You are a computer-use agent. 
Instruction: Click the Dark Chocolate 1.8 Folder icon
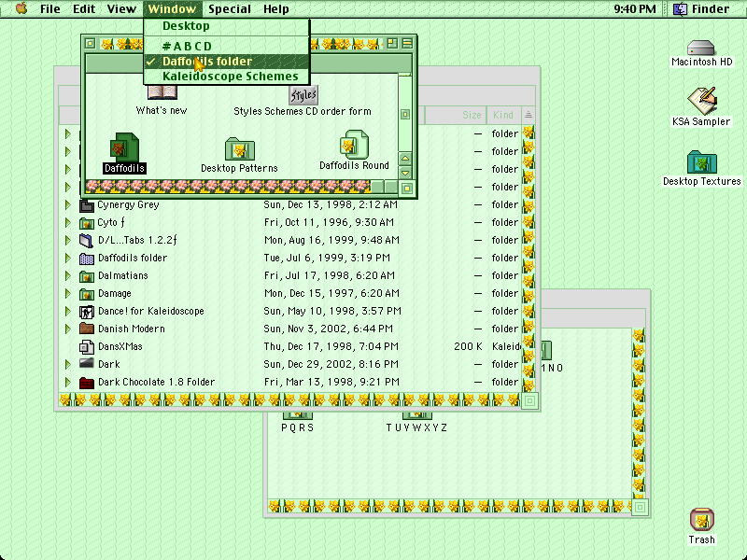click(x=86, y=383)
